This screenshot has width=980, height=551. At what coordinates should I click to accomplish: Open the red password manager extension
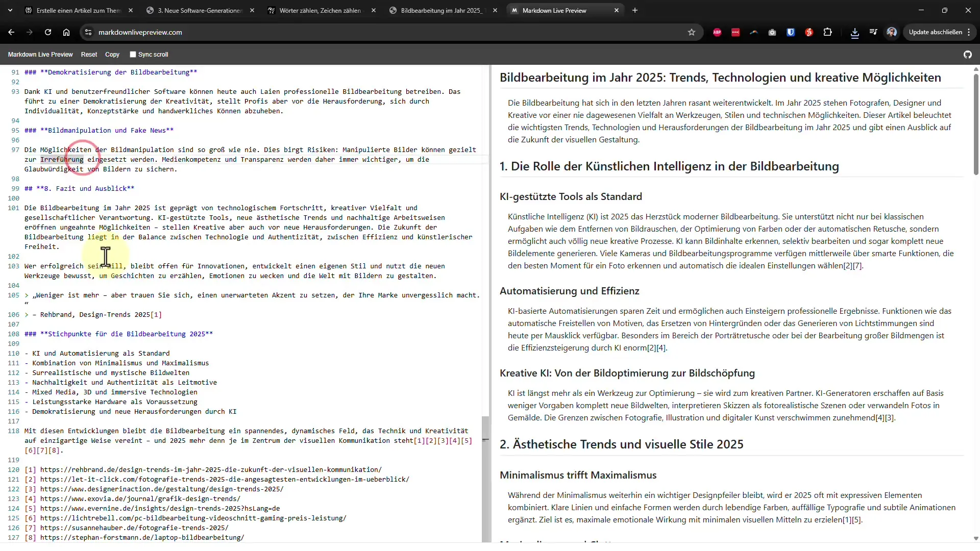[736, 32]
